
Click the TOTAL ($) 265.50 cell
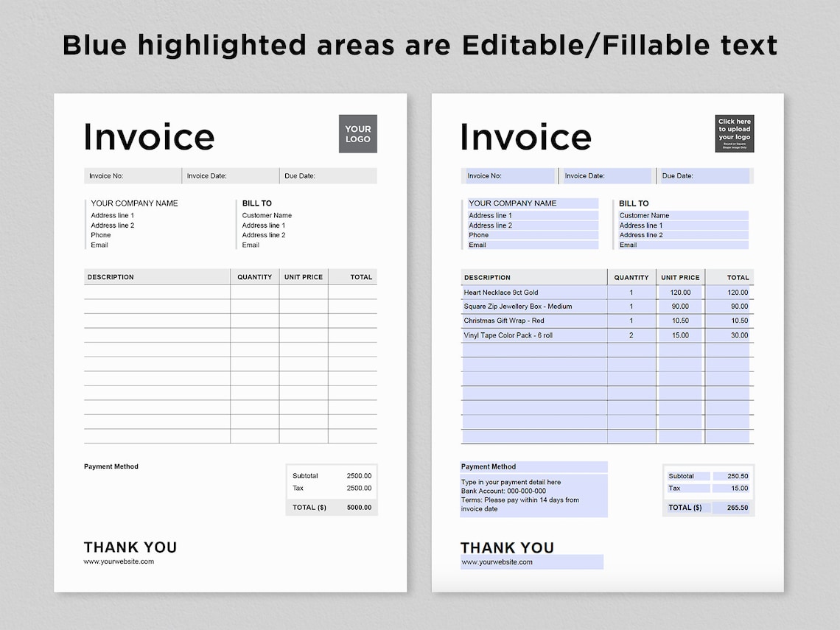pyautogui.click(x=732, y=507)
